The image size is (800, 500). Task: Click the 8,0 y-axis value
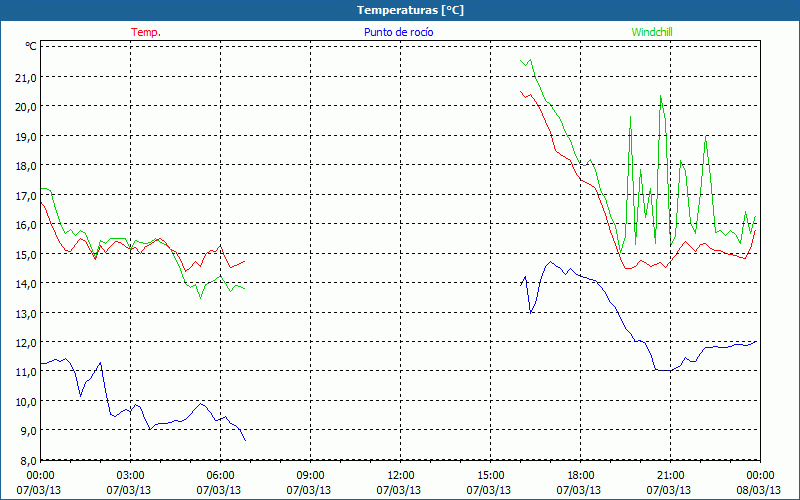(x=29, y=461)
